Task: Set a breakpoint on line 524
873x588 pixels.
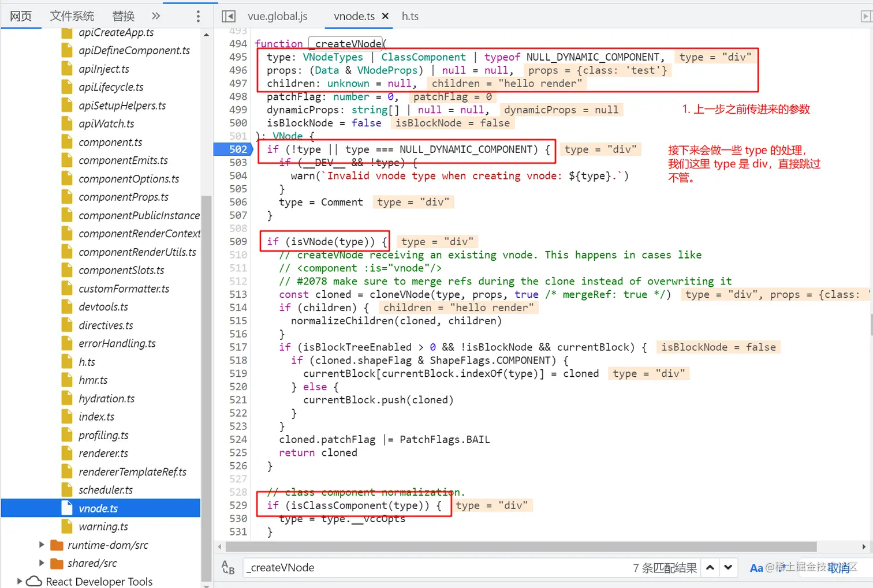Action: pyautogui.click(x=238, y=440)
